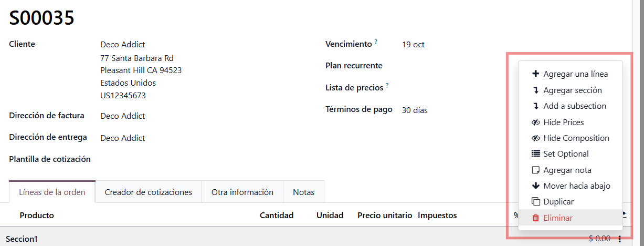Image resolution: width=644 pixels, height=246 pixels.
Task: Switch to the Creador de cotizaciones tab
Action: point(149,192)
